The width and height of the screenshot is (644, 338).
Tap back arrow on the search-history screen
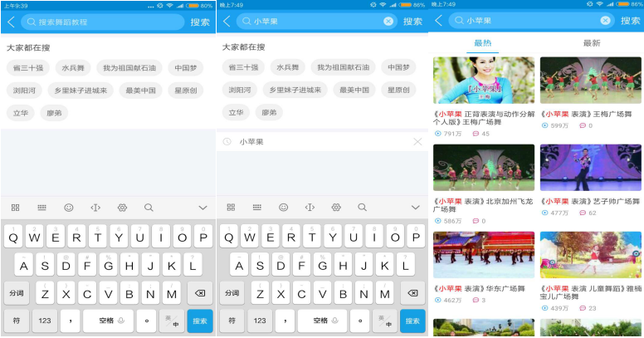[227, 22]
